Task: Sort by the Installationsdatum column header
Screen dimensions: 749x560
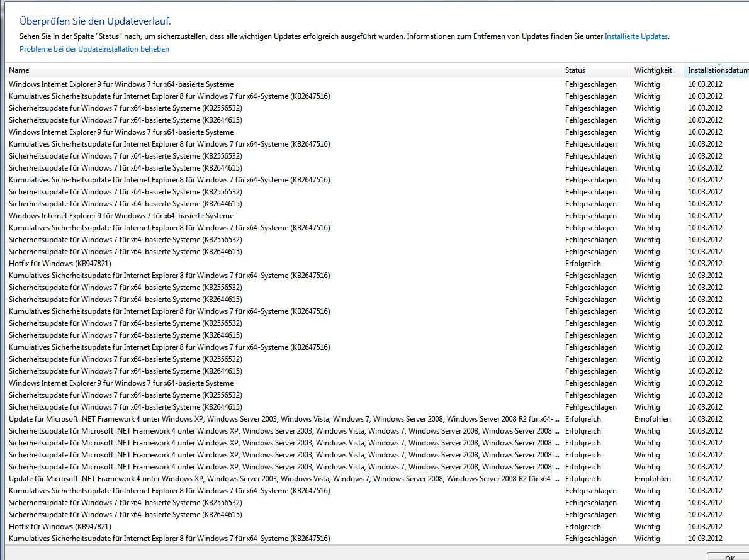Action: 717,70
